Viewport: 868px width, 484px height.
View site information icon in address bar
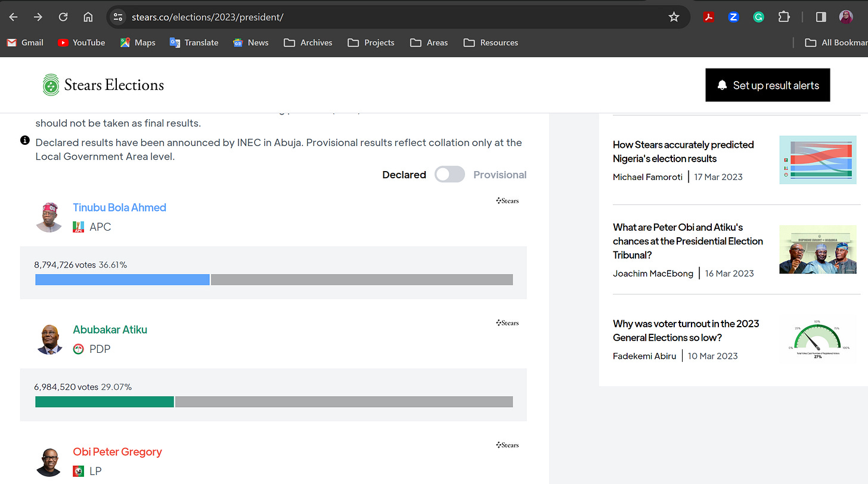tap(118, 17)
